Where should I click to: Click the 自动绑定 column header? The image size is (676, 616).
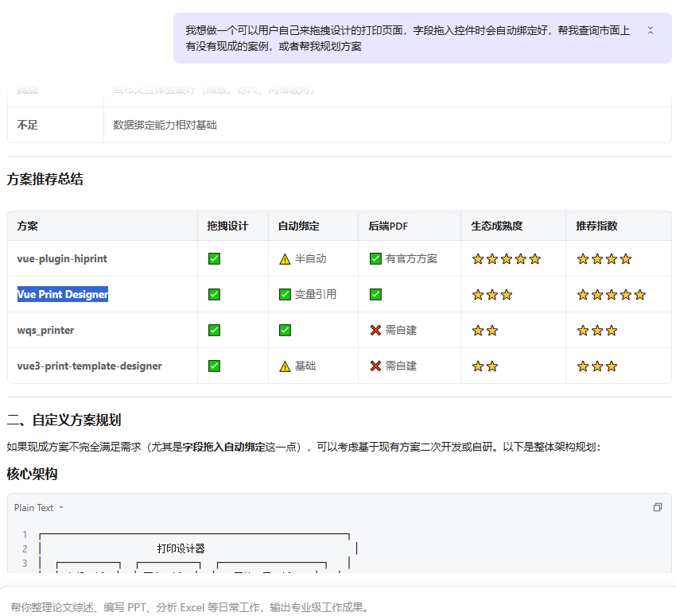(299, 227)
